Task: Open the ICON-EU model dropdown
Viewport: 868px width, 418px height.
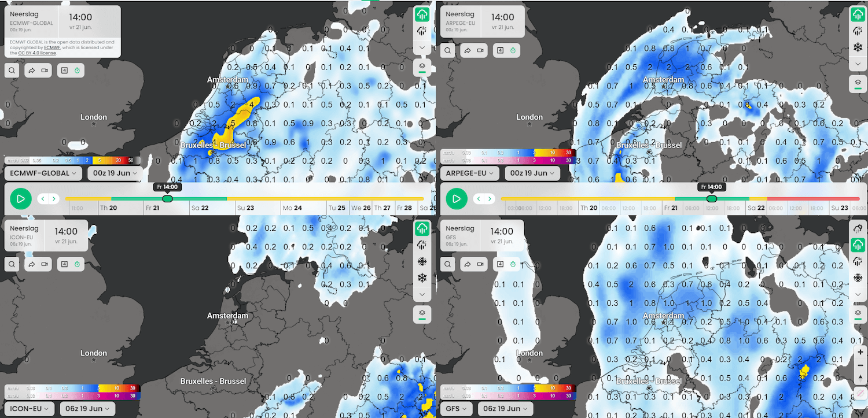Action: pos(30,408)
